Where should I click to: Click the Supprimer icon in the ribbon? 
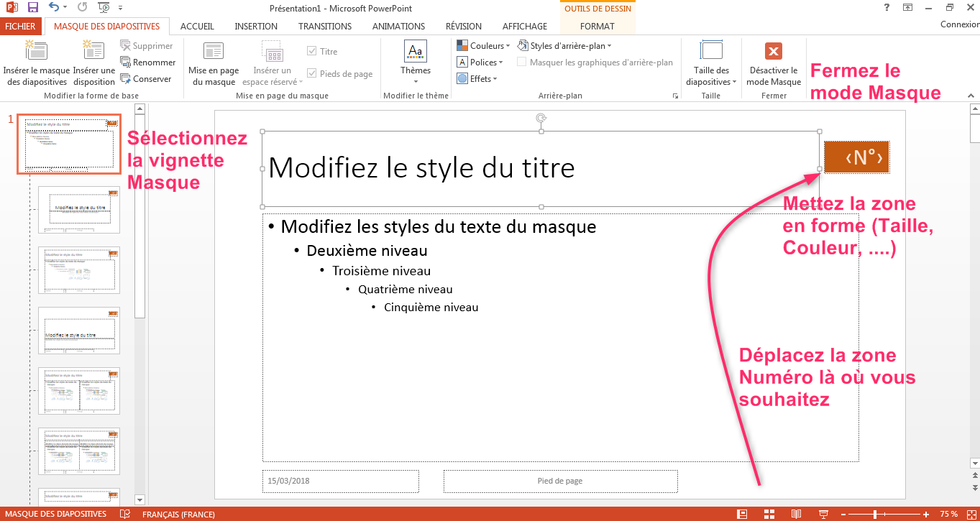pos(128,45)
